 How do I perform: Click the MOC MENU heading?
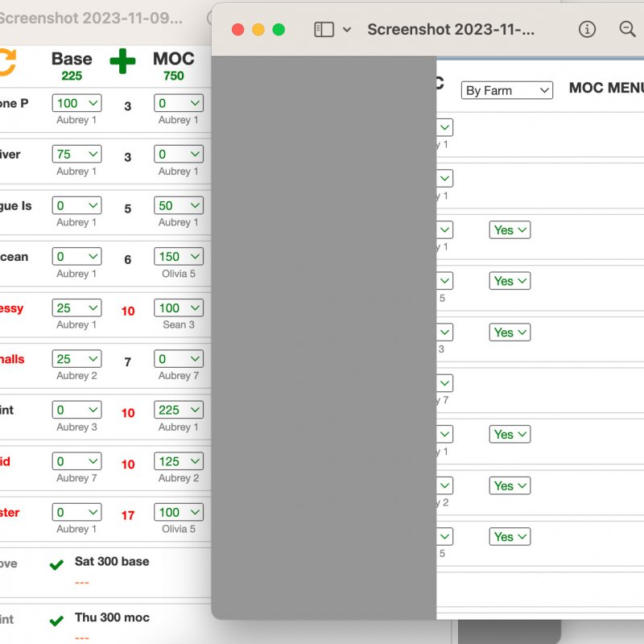click(x=605, y=88)
